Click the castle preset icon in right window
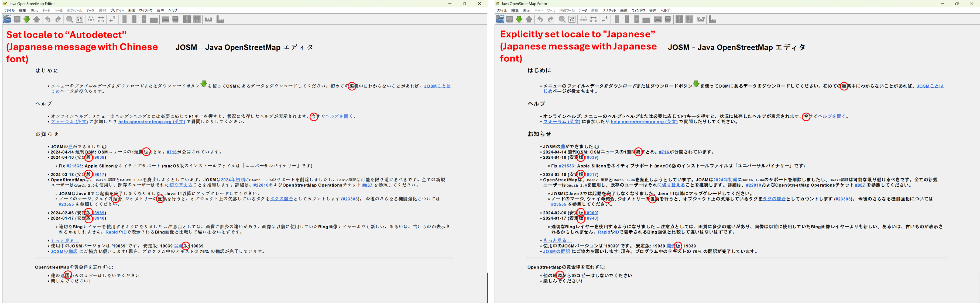 [701, 19]
